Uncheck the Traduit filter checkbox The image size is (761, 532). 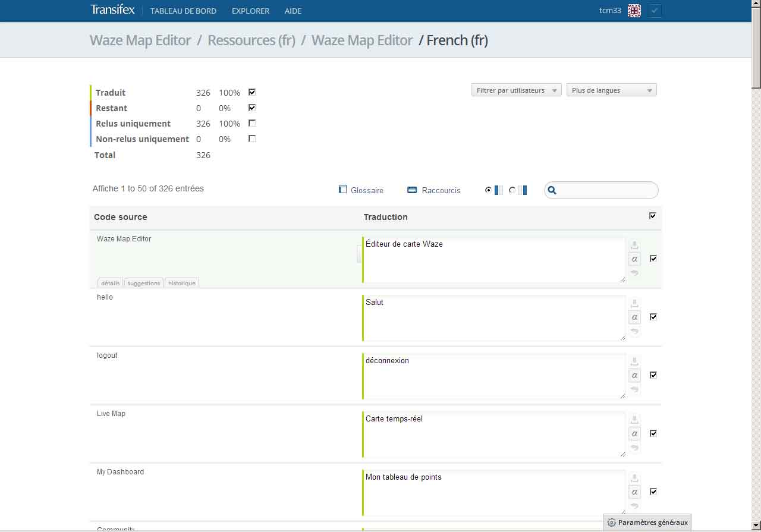click(252, 92)
